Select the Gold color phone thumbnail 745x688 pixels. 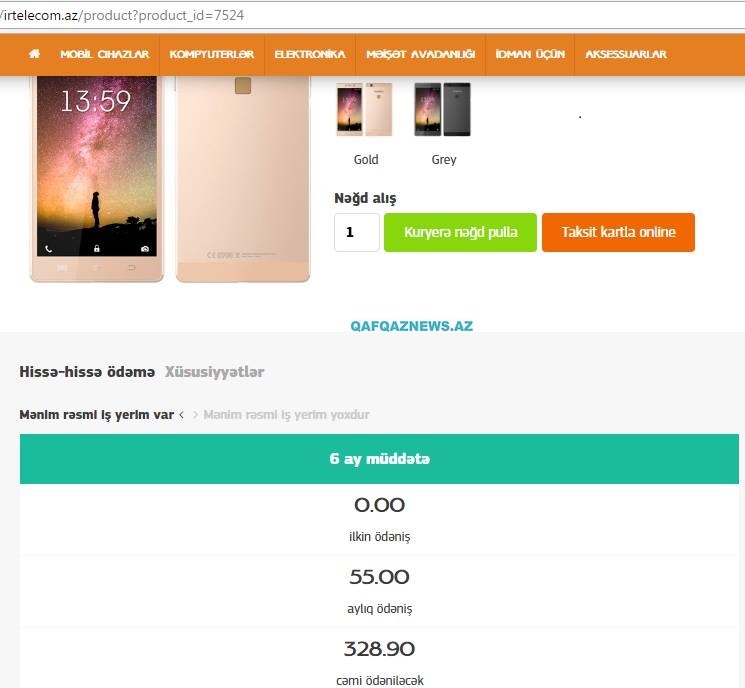[x=364, y=109]
